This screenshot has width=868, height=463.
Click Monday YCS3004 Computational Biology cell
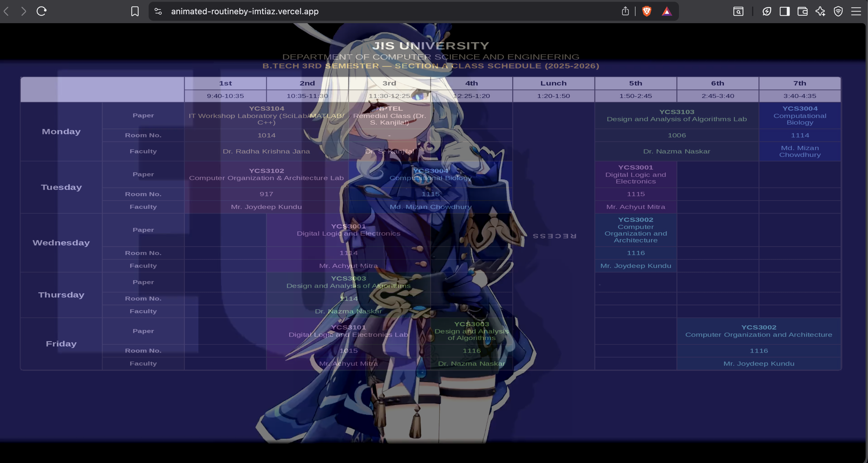[800, 116]
